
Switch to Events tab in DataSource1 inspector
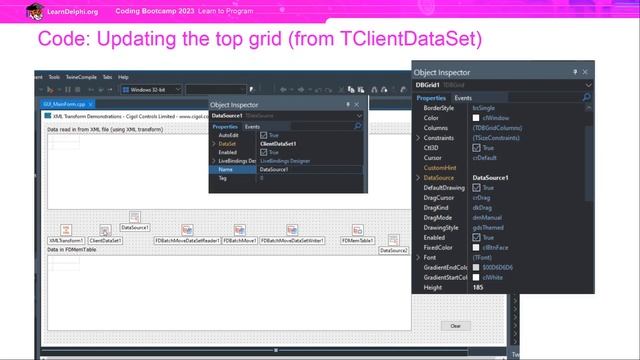(252, 127)
